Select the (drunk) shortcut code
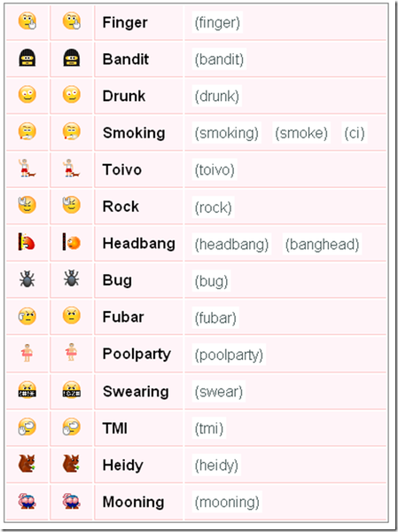The image size is (398, 532). (x=217, y=96)
